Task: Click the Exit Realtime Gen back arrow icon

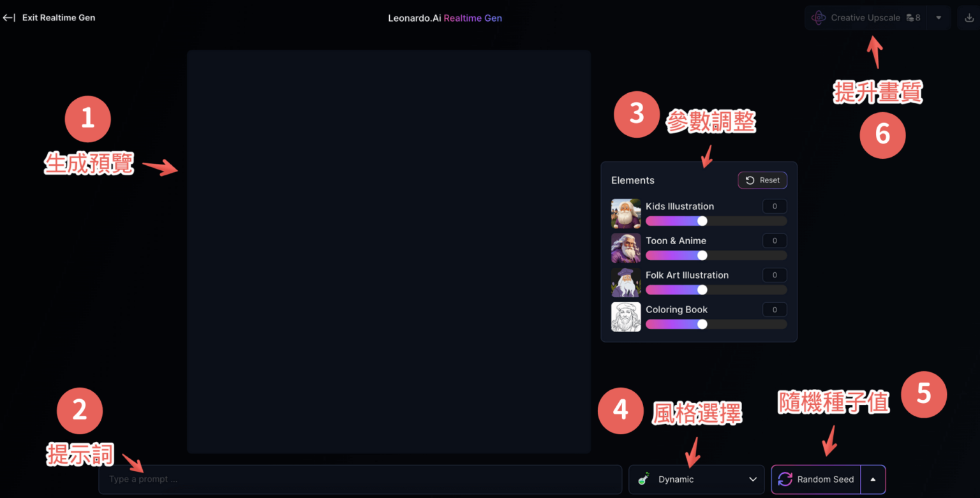Action: coord(9,18)
